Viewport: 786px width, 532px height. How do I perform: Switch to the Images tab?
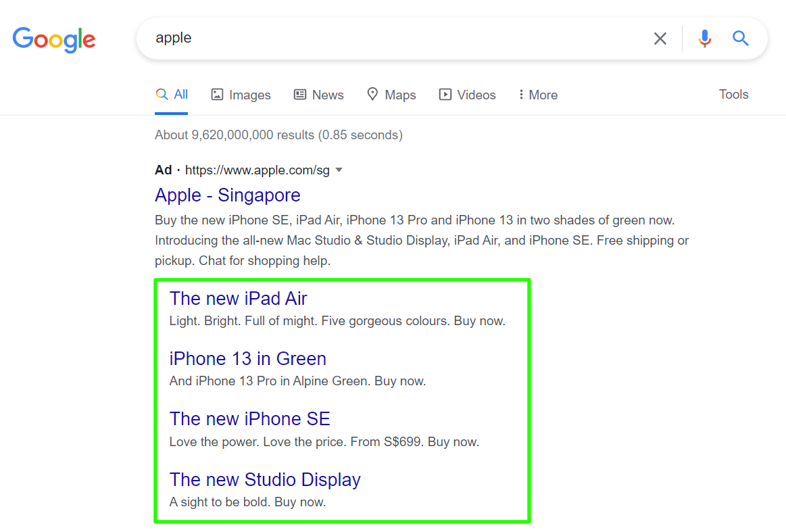coord(241,95)
